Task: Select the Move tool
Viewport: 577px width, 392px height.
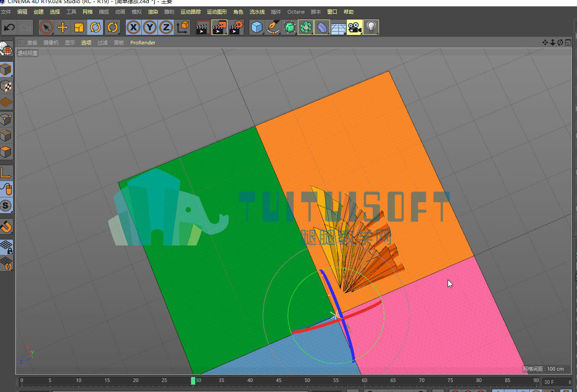Action: pyautogui.click(x=63, y=28)
